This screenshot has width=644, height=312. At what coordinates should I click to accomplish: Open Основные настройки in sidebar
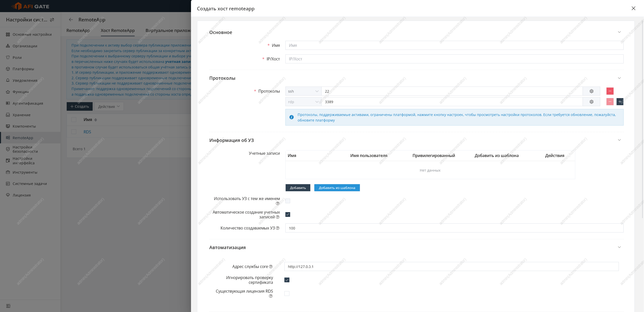coord(30,34)
